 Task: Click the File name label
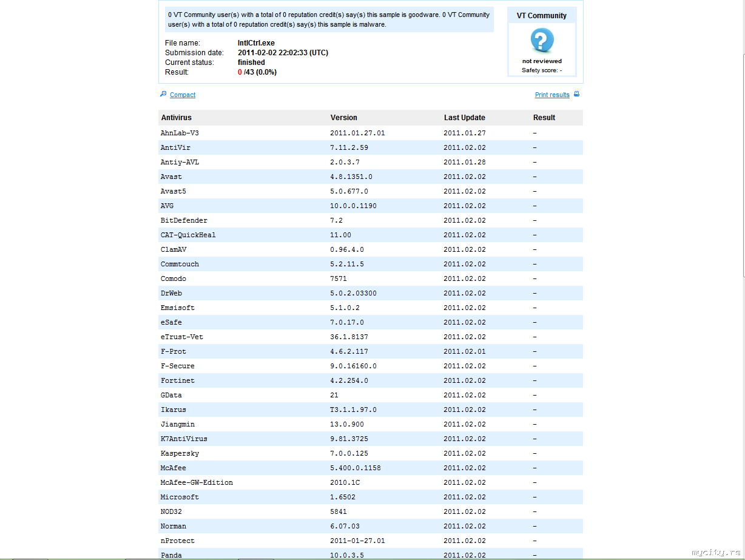pyautogui.click(x=183, y=43)
